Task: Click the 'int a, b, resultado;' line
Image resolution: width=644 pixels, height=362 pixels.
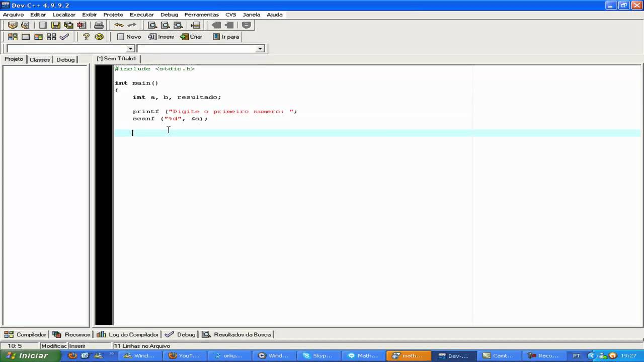Action: click(x=177, y=97)
